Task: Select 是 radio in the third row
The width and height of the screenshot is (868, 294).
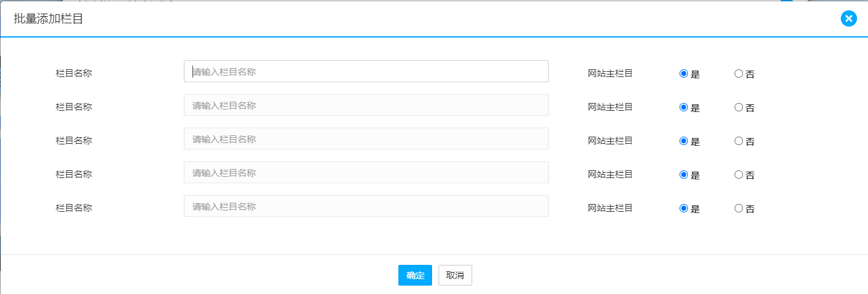Action: click(683, 141)
